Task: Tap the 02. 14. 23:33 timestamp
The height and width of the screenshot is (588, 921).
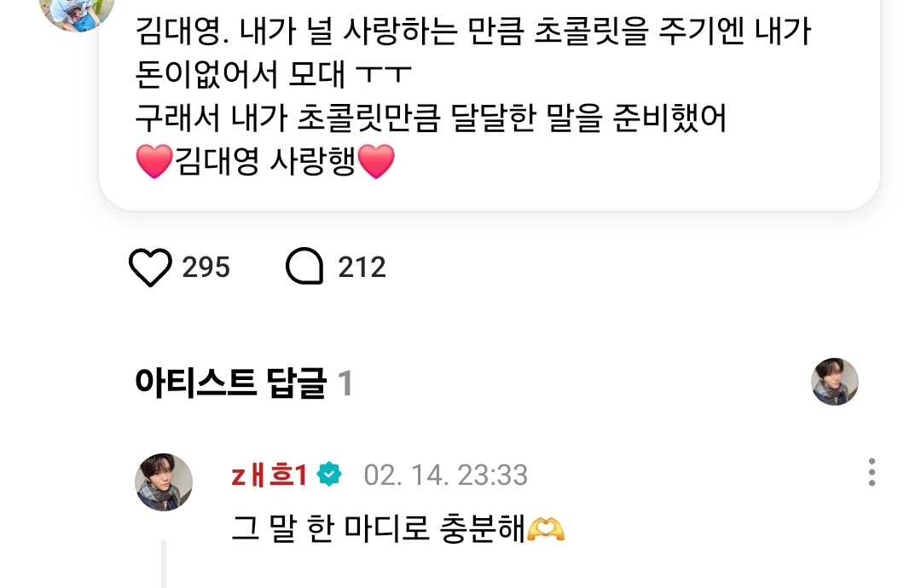Action: [445, 475]
